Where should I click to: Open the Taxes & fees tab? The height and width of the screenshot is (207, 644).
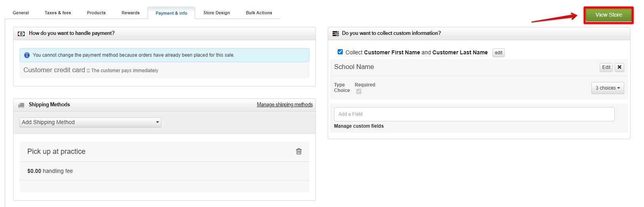[58, 13]
